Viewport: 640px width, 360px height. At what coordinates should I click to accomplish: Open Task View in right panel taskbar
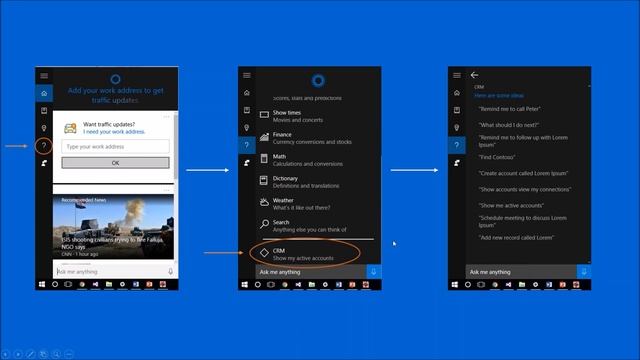[481, 284]
